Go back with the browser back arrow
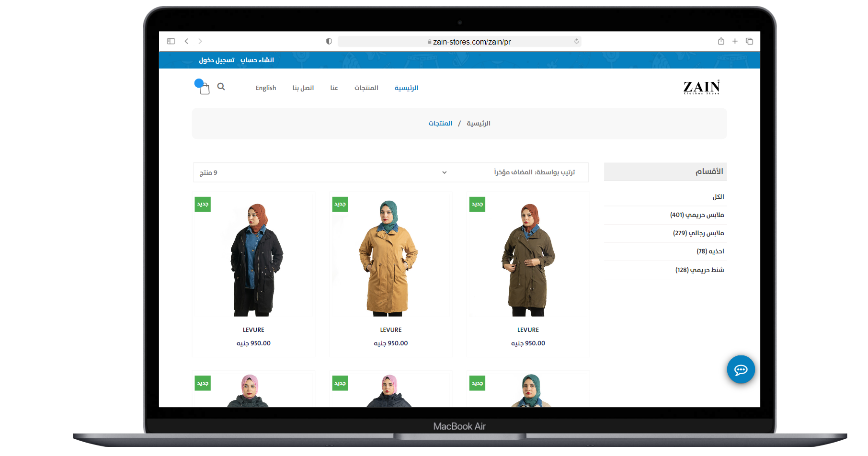The height and width of the screenshot is (456, 868). 186,41
